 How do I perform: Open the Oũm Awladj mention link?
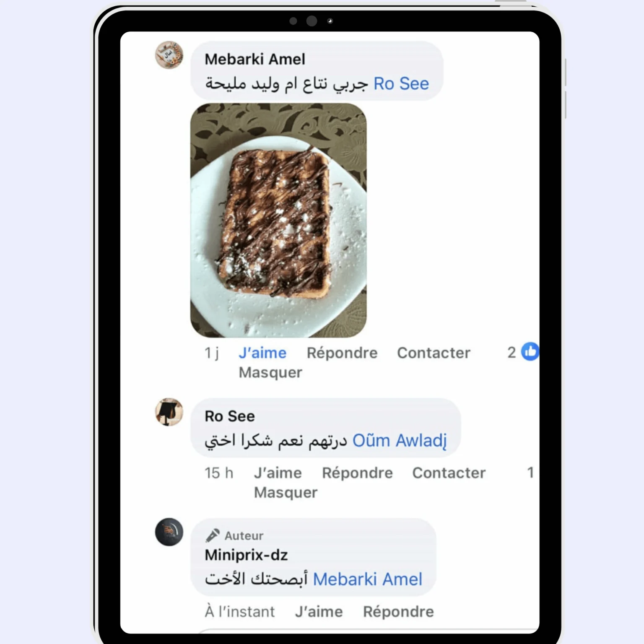pyautogui.click(x=400, y=441)
